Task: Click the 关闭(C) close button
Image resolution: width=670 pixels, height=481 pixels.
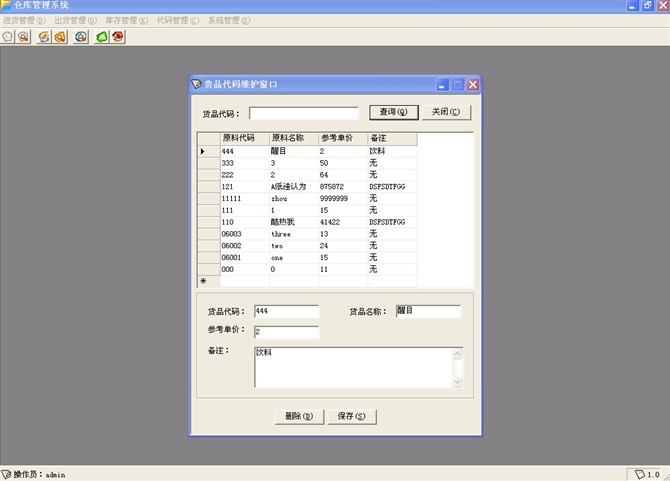Action: (x=446, y=112)
